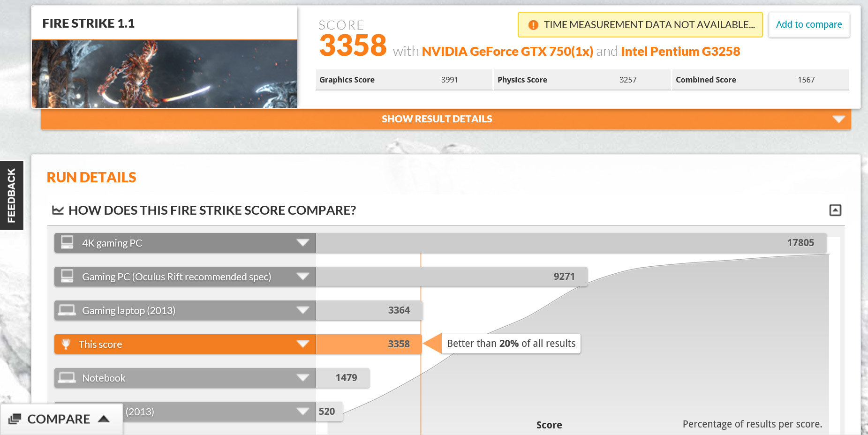Click the Better than 20% of all results tooltip
This screenshot has width=868, height=435.
coord(511,344)
